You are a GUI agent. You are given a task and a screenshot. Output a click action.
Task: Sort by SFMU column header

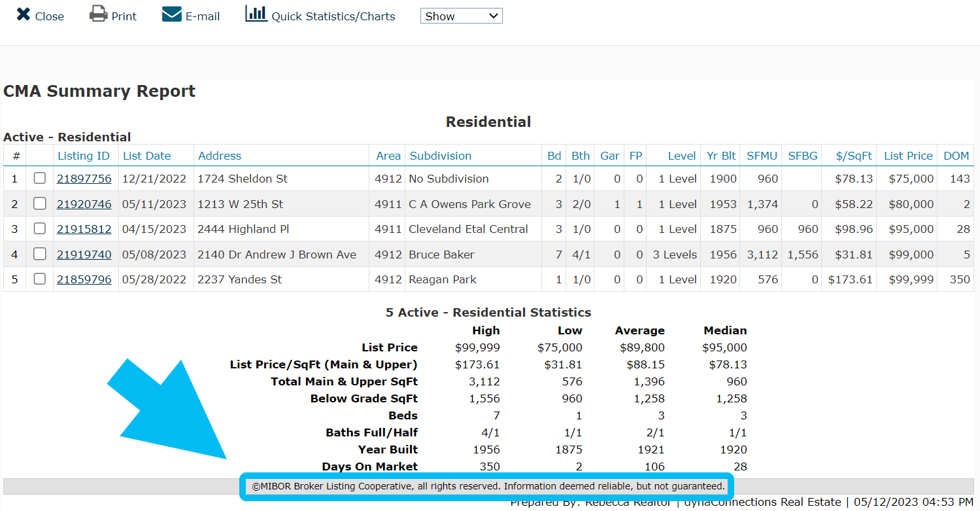point(762,156)
